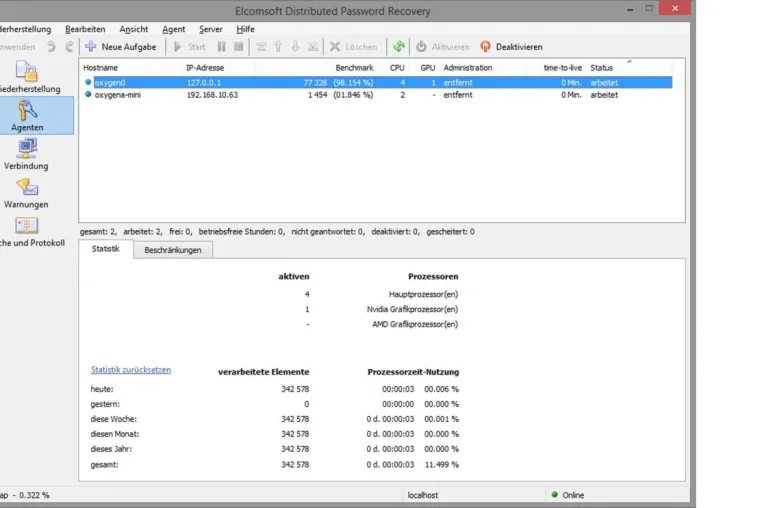Maximize the Elcomsoft window
Image resolution: width=762 pixels, height=508 pixels.
tap(649, 8)
